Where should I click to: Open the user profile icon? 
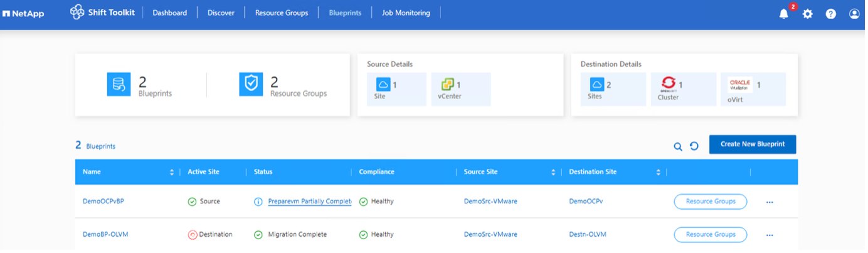854,14
